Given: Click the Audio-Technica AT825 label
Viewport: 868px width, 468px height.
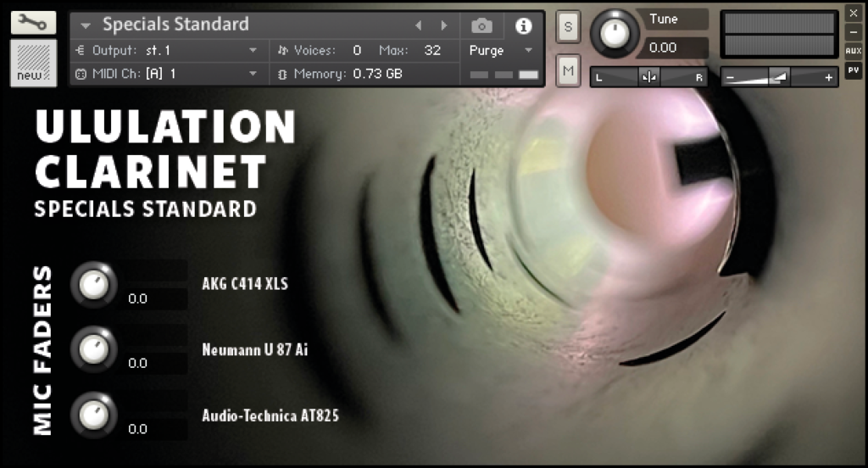Looking at the screenshot, I should point(270,415).
